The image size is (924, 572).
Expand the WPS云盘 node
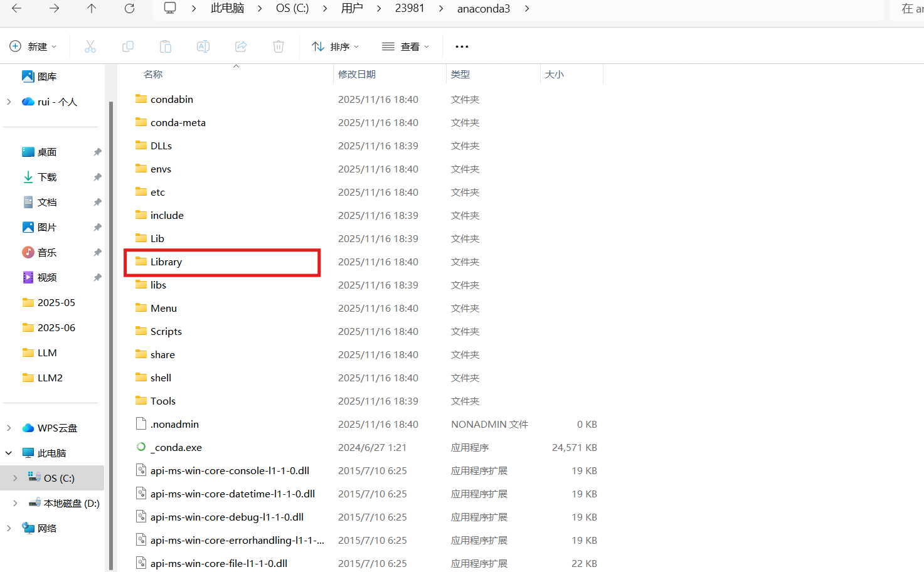9,428
